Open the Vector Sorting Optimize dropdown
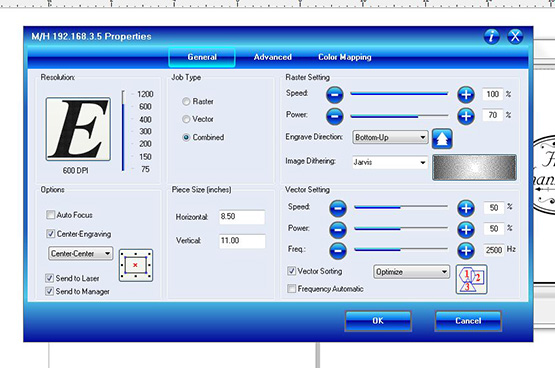The height and width of the screenshot is (368, 555). 412,272
